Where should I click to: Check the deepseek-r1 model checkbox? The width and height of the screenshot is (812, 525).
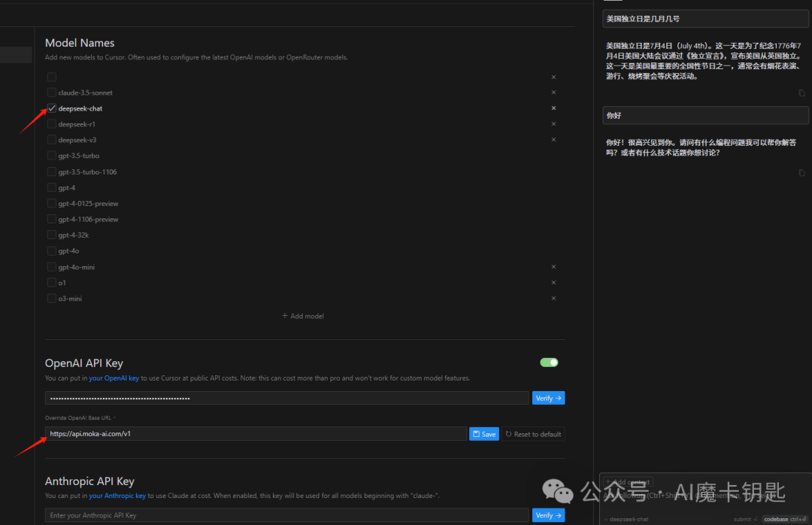pyautogui.click(x=51, y=124)
